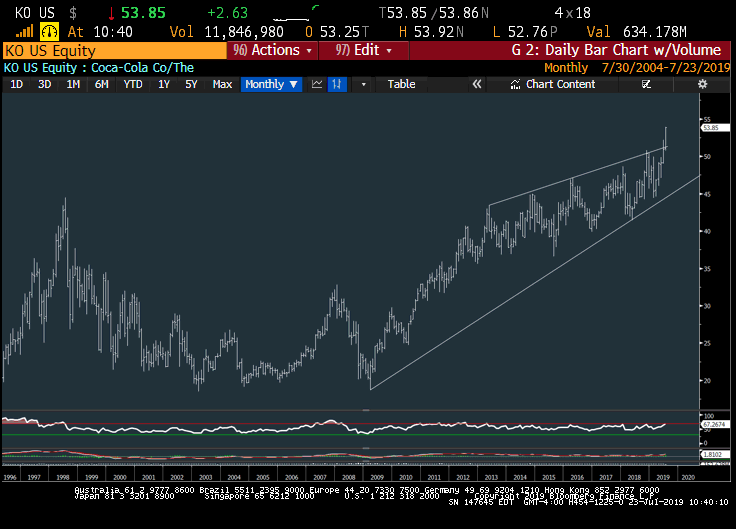
Task: Select the 1D timeframe button
Action: (17, 84)
